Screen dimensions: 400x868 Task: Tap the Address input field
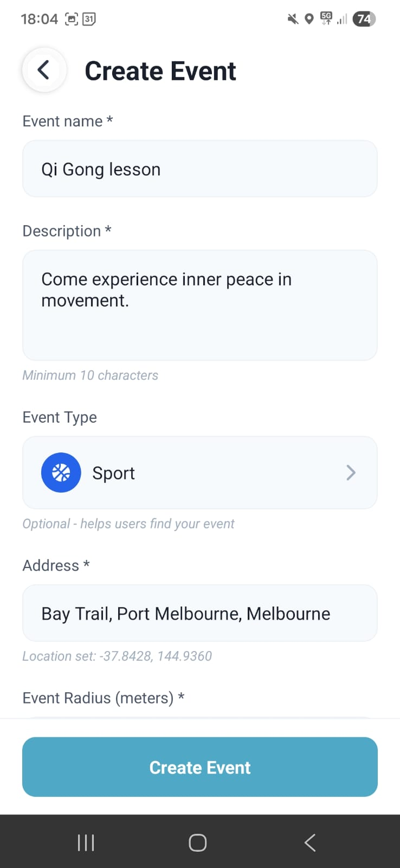click(x=199, y=614)
